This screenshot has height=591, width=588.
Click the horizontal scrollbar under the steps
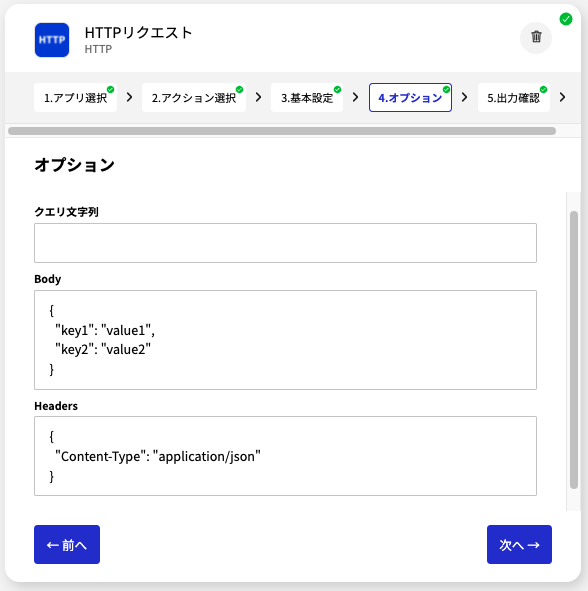(x=282, y=131)
